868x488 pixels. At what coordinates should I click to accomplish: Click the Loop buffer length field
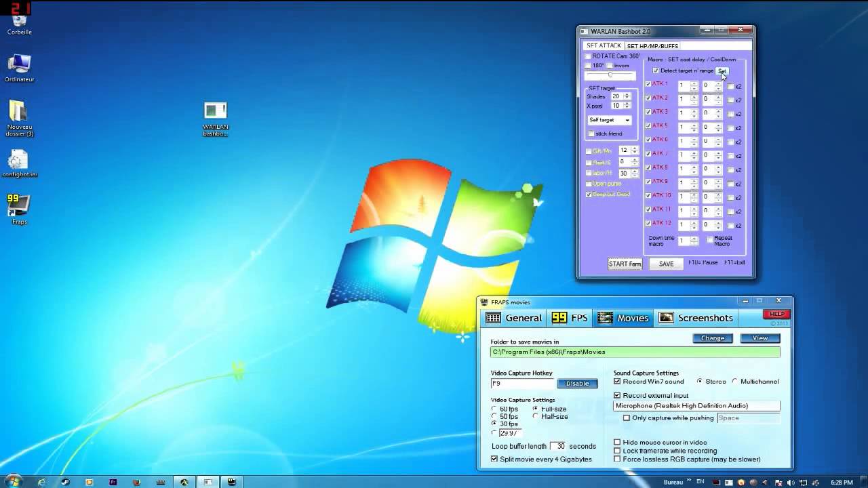click(x=559, y=446)
